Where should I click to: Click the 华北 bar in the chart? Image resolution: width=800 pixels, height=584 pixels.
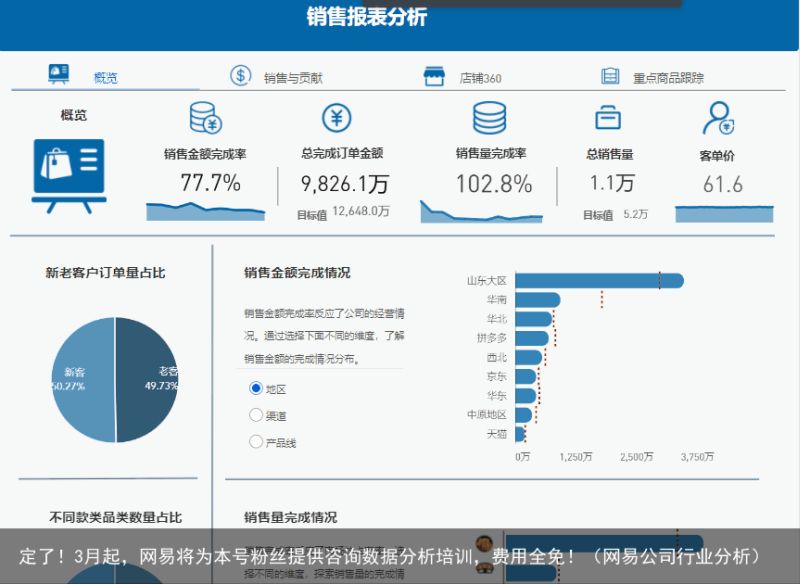[x=534, y=319]
